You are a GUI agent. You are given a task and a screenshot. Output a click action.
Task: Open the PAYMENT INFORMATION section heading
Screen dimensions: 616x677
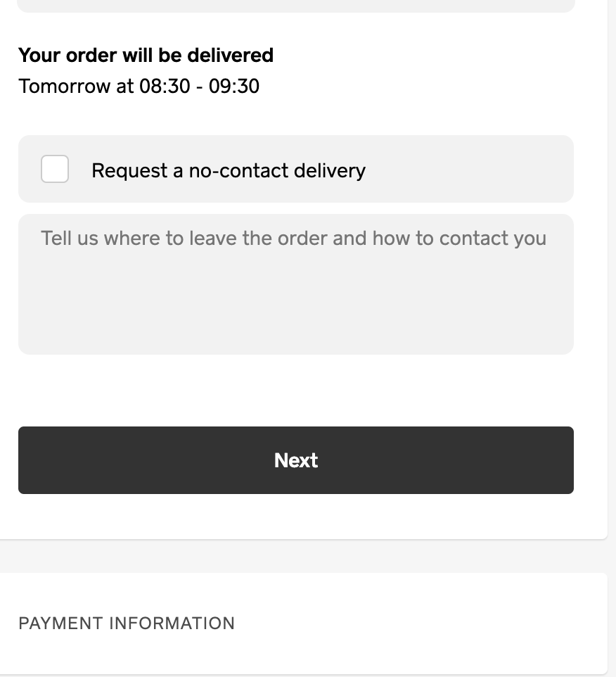tap(127, 624)
